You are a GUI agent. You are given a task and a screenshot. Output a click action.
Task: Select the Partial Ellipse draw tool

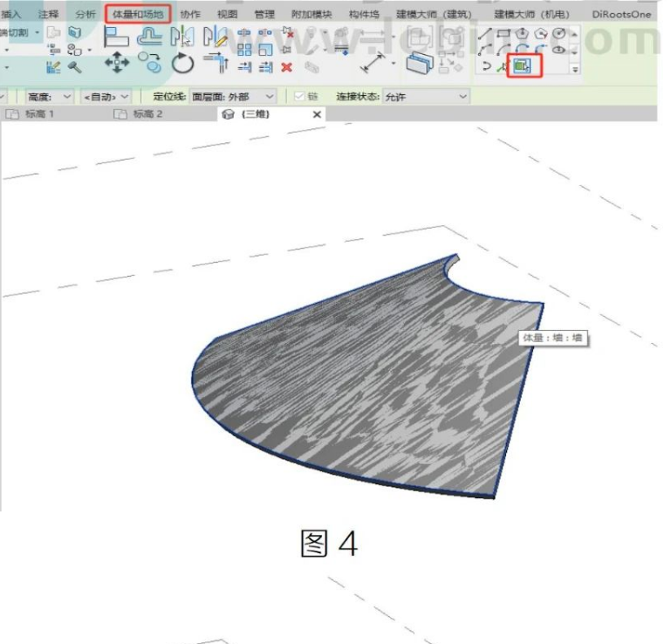tap(486, 66)
